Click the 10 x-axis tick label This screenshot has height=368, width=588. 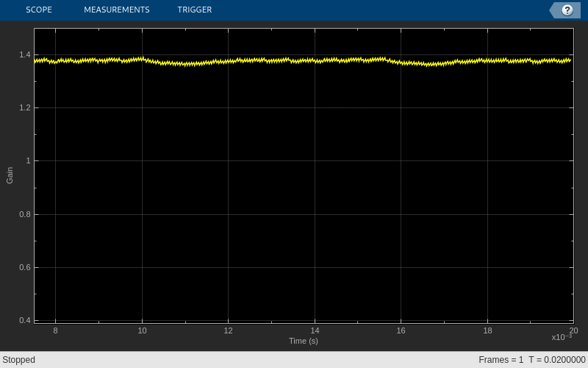pyautogui.click(x=142, y=330)
